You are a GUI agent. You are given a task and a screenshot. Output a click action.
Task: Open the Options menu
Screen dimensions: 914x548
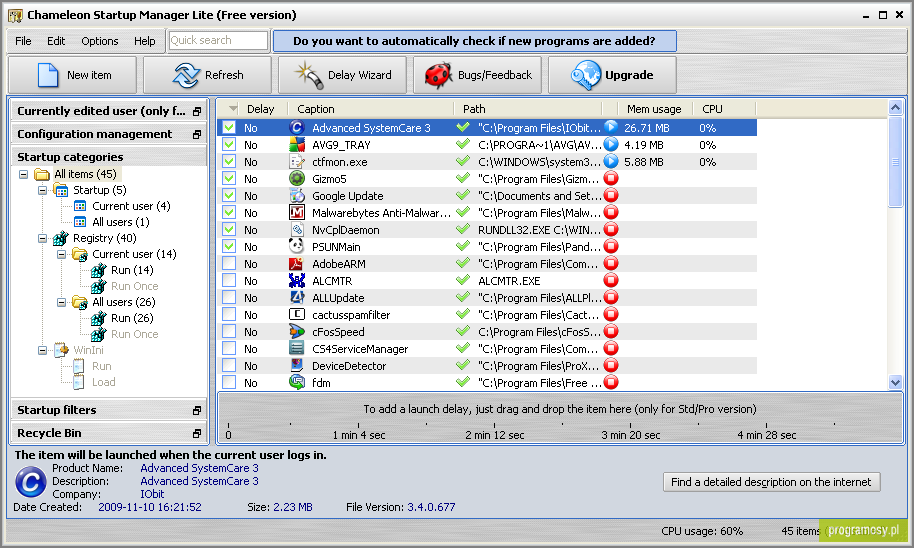100,41
